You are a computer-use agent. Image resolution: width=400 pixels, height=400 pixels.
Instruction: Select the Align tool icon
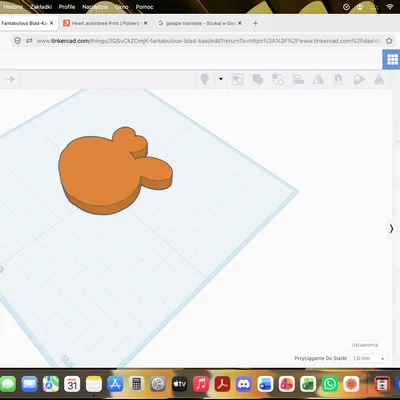pos(298,79)
